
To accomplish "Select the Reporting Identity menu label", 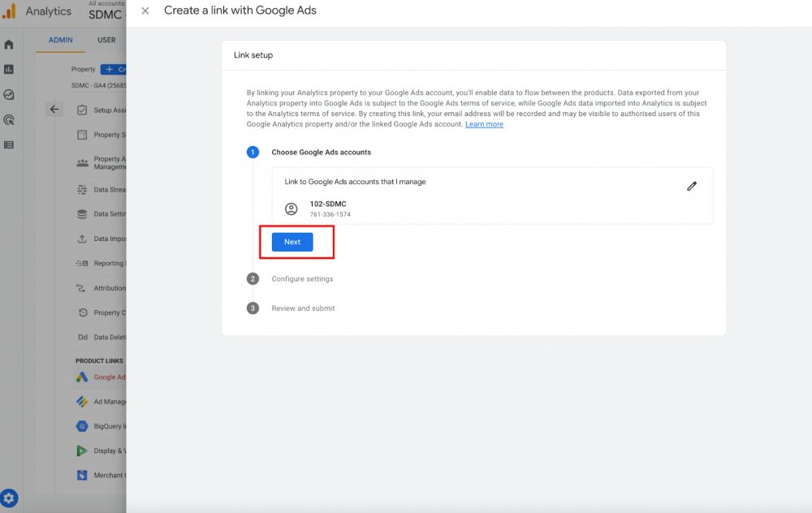I will tap(110, 264).
